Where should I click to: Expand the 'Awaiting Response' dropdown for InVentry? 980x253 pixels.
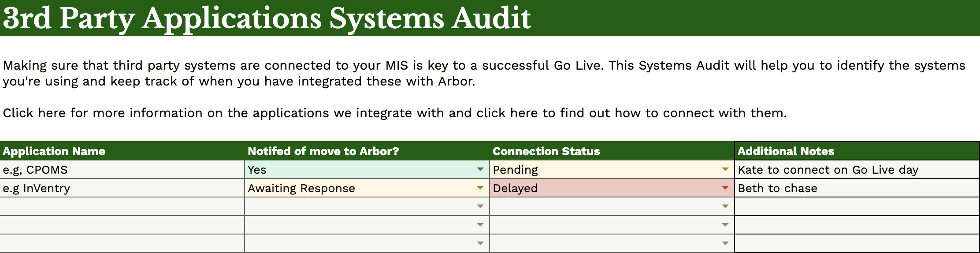point(480,188)
